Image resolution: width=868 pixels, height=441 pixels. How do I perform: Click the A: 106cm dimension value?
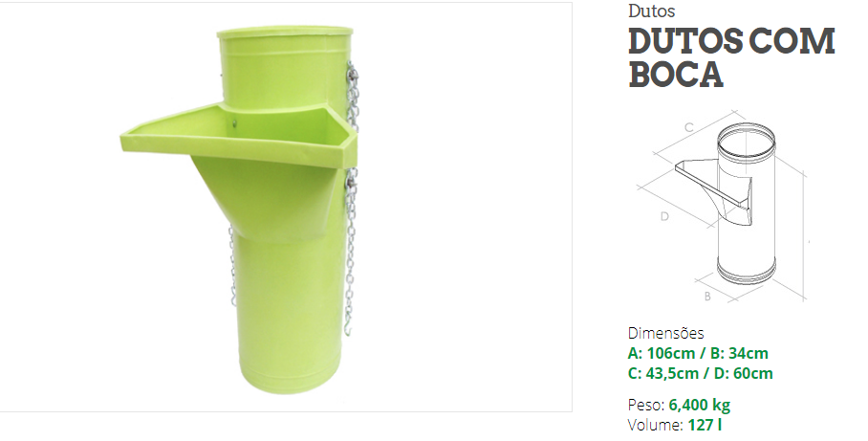[662, 353]
